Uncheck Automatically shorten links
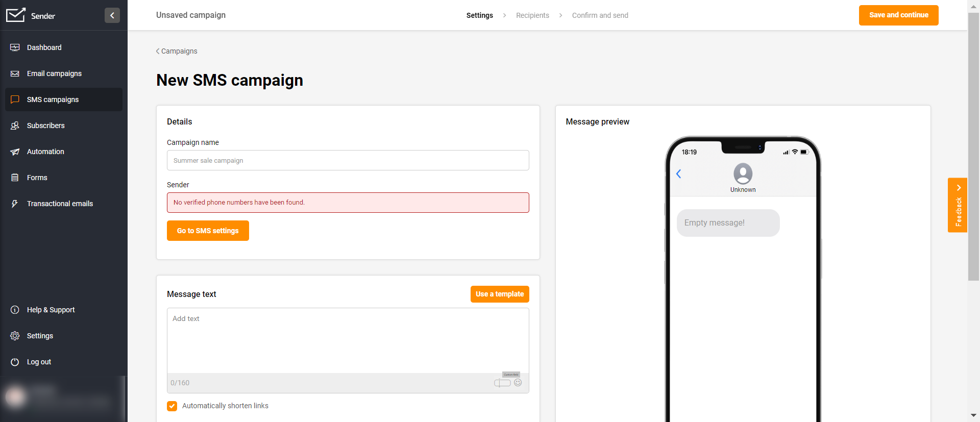This screenshot has width=980, height=422. coord(172,406)
